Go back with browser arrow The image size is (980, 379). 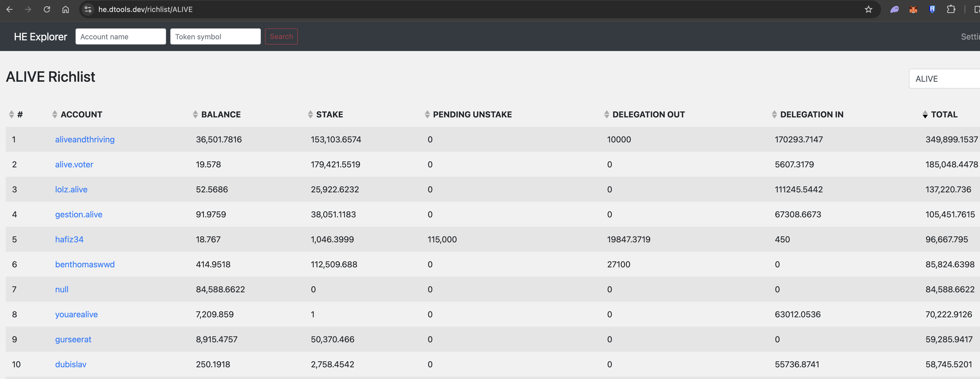[x=10, y=10]
